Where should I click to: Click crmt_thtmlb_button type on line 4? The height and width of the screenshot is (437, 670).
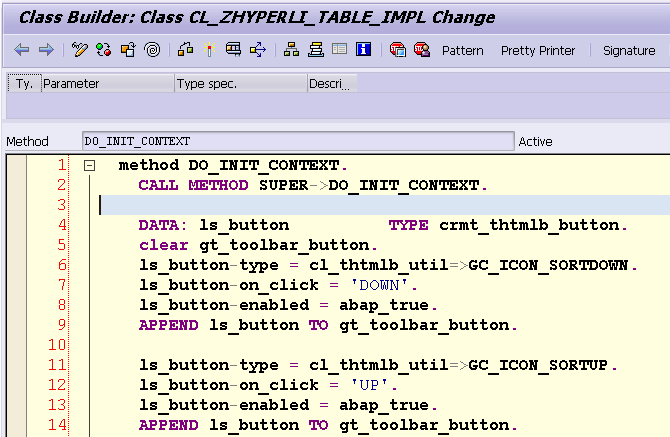point(529,225)
